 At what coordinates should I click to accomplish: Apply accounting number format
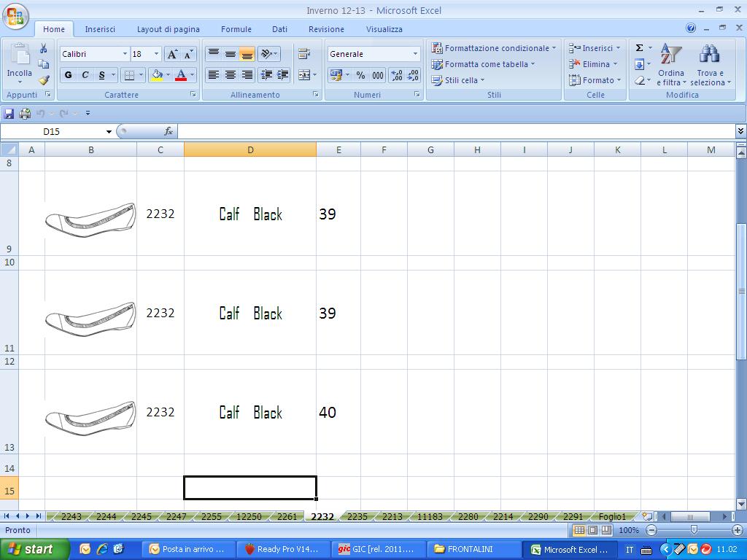pos(336,75)
